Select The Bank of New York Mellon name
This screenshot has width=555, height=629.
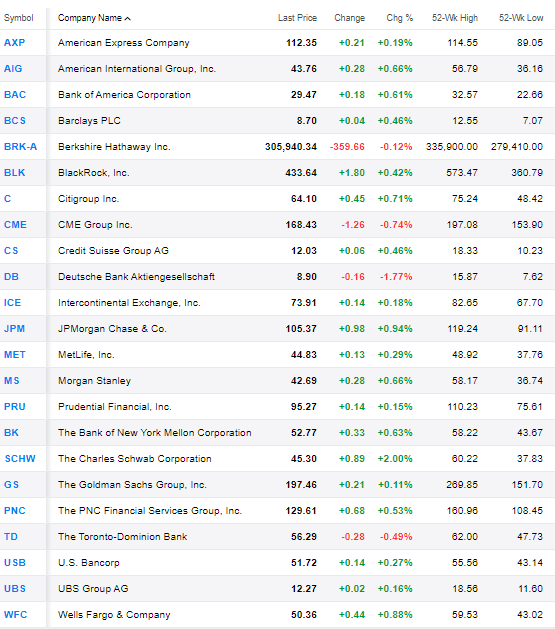[x=155, y=433]
